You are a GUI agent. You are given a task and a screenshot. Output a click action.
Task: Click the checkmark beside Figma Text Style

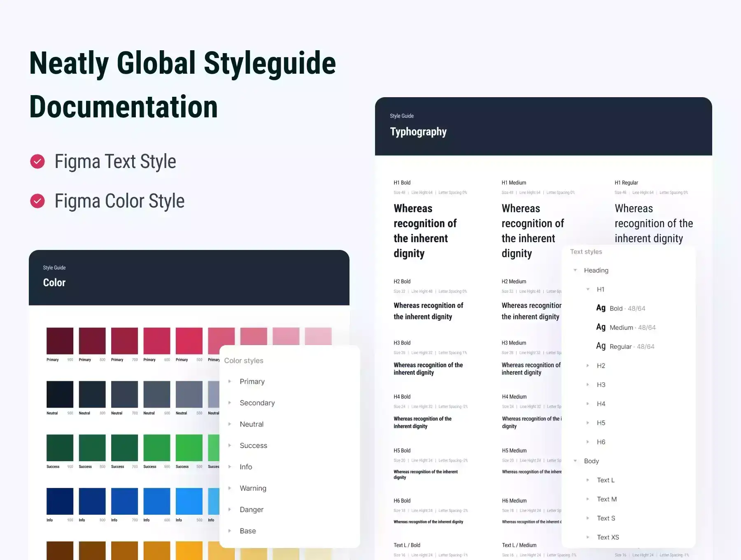[37, 161]
